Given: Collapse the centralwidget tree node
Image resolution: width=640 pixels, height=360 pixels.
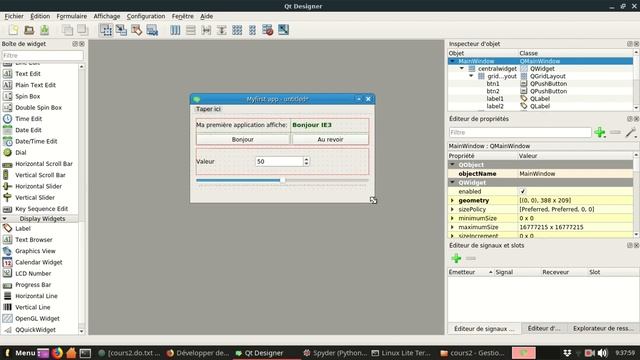Looking at the screenshot, I should 462,69.
